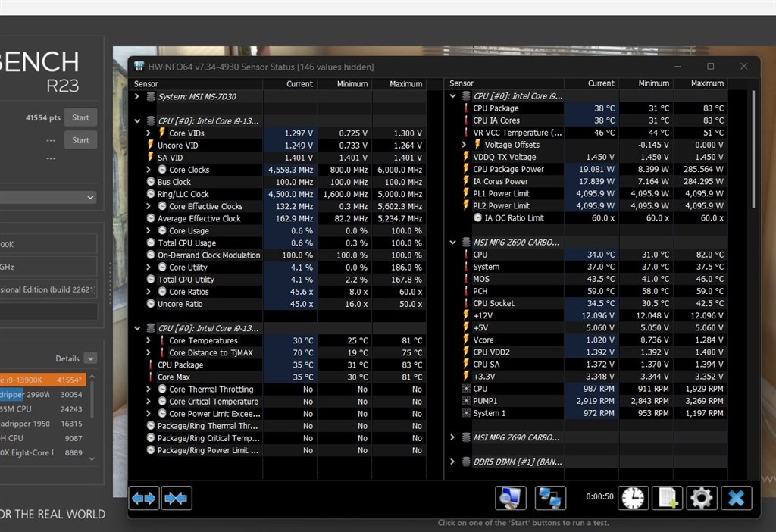Image resolution: width=776 pixels, height=532 pixels.
Task: Click the SA VID lightning icon
Action: pos(151,158)
